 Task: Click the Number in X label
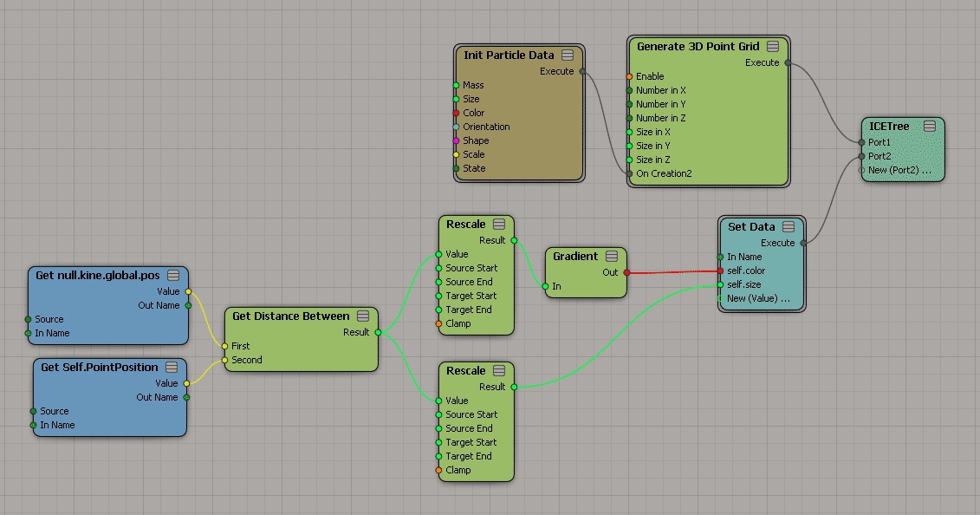[660, 91]
